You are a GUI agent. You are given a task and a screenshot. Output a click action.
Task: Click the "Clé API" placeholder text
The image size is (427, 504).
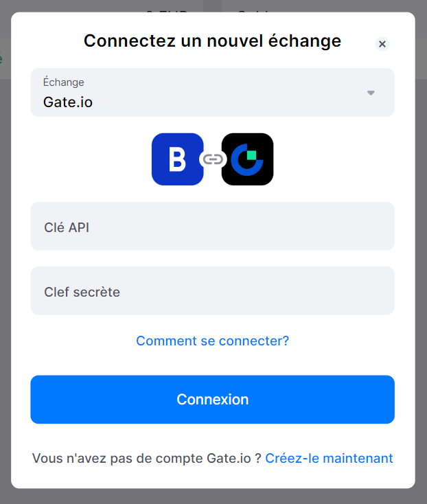67,227
